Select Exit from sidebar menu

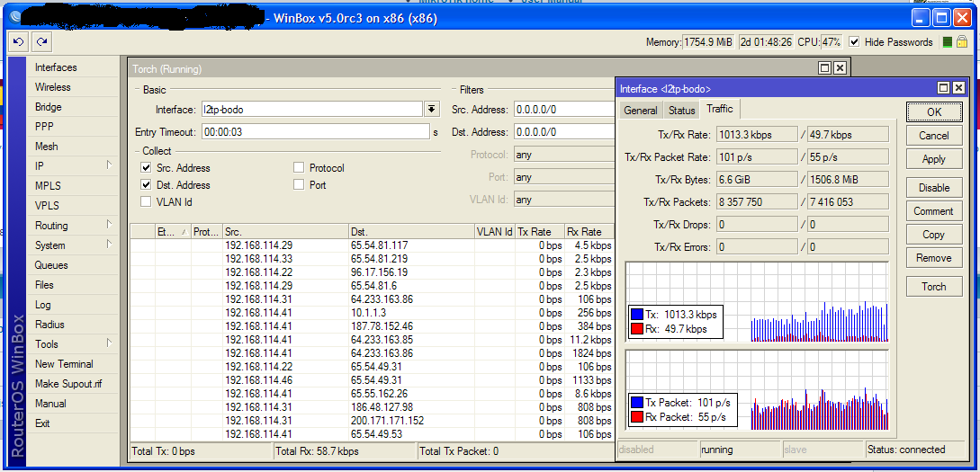42,423
